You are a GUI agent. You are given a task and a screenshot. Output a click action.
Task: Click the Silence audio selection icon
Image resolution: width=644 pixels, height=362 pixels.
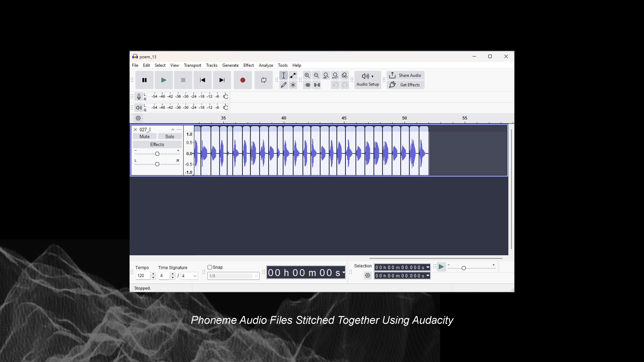[317, 85]
